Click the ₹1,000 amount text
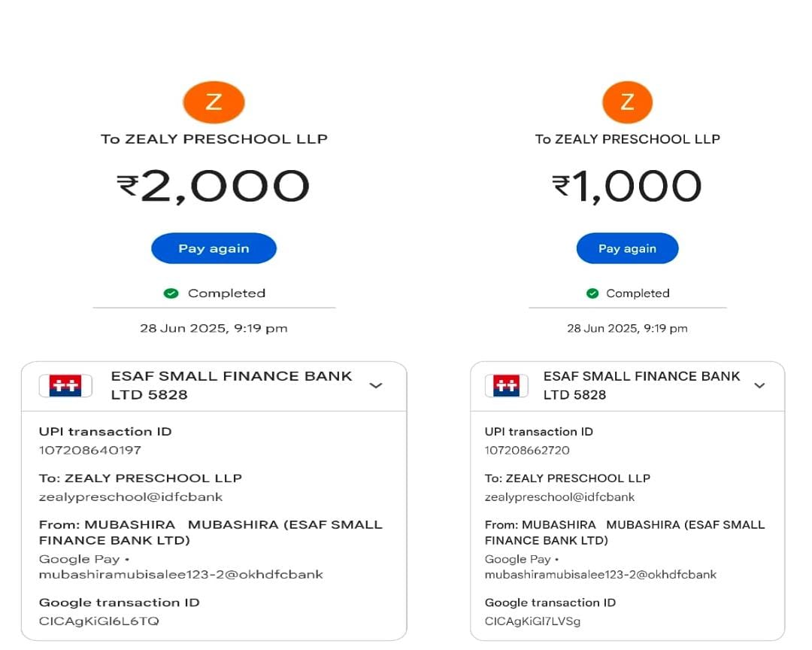Viewport: 812px width, 650px height. click(x=627, y=187)
